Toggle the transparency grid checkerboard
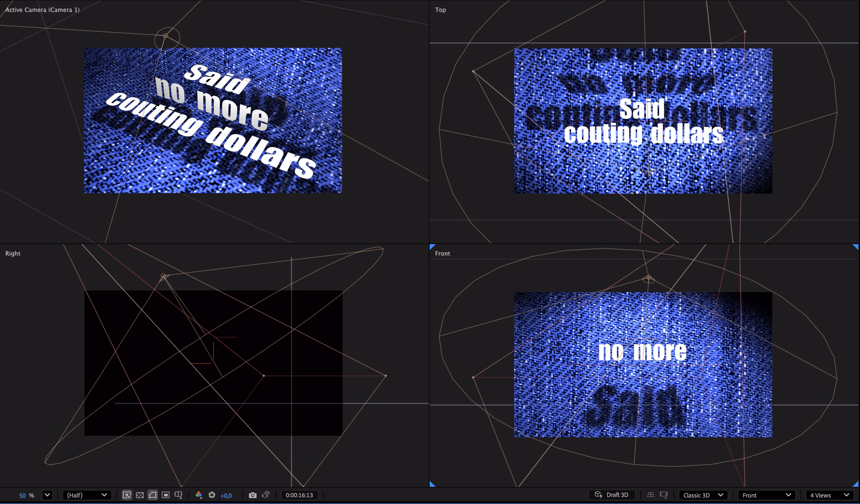 (x=140, y=495)
